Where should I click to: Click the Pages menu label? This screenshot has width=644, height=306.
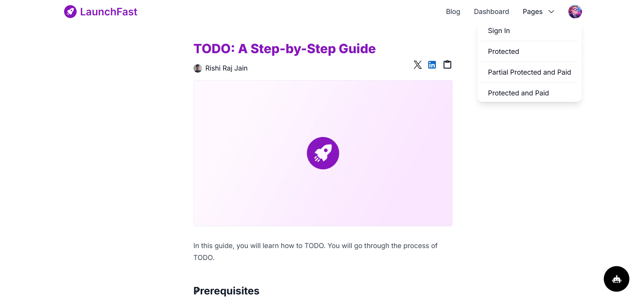point(532,12)
